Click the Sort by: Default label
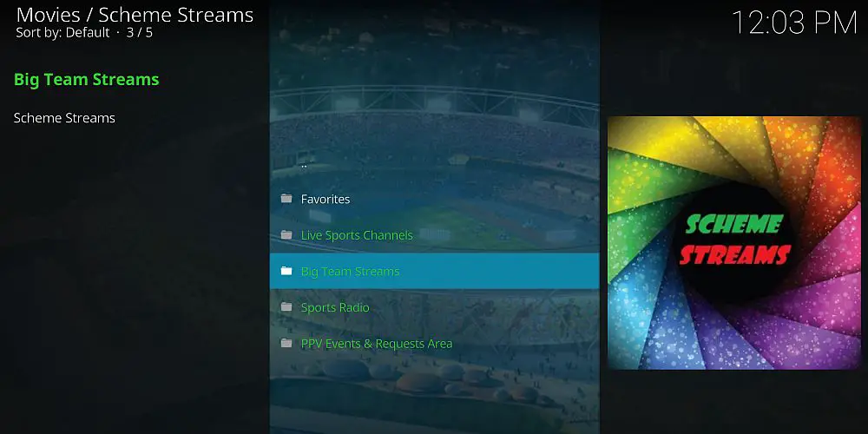868x434 pixels. (62, 33)
